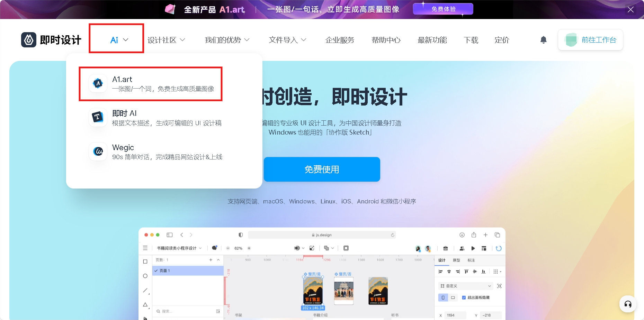Click the comment bubble icon in editor toolbar
This screenshot has height=320, width=644.
tap(214, 248)
